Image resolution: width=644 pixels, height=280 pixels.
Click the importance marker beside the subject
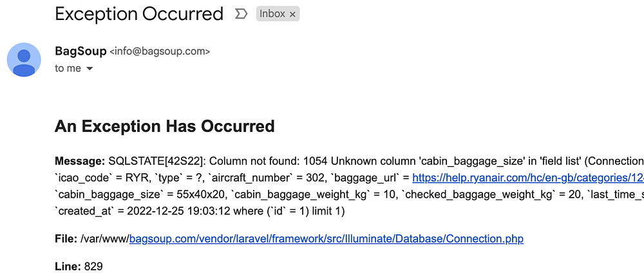click(x=241, y=14)
